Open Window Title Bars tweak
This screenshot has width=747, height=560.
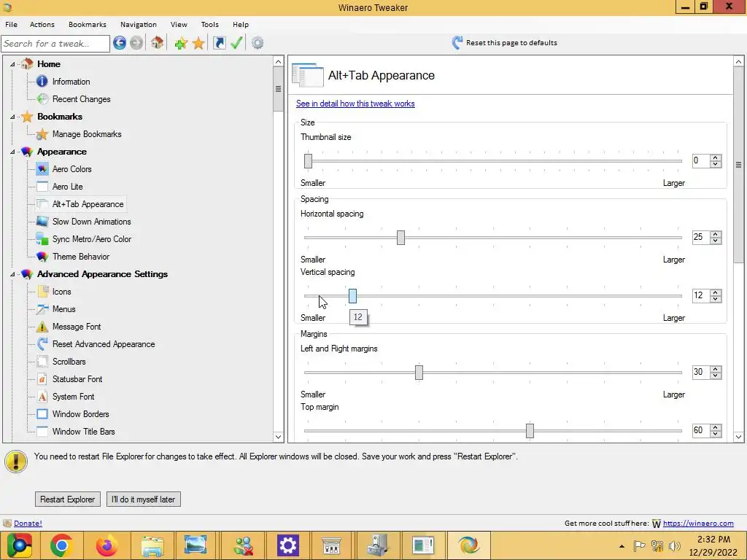point(83,432)
